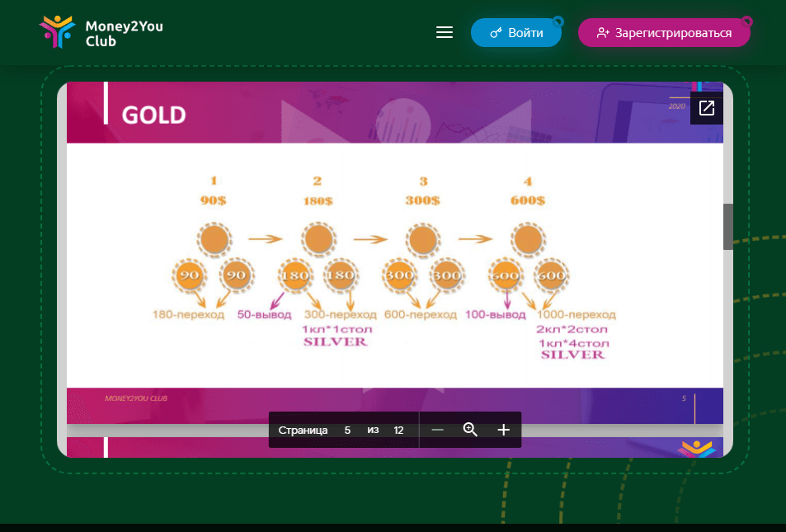786x532 pixels.
Task: Zoom out using the minus icon
Action: coord(438,430)
